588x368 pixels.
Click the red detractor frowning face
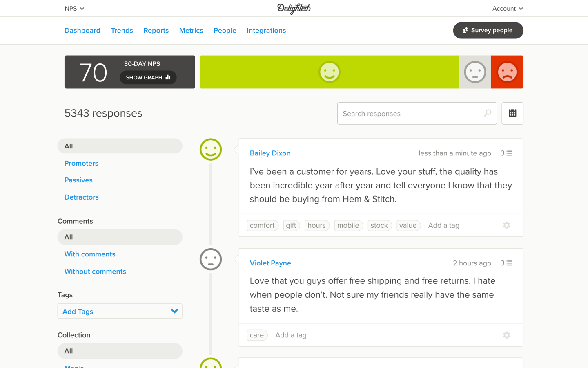(x=507, y=72)
